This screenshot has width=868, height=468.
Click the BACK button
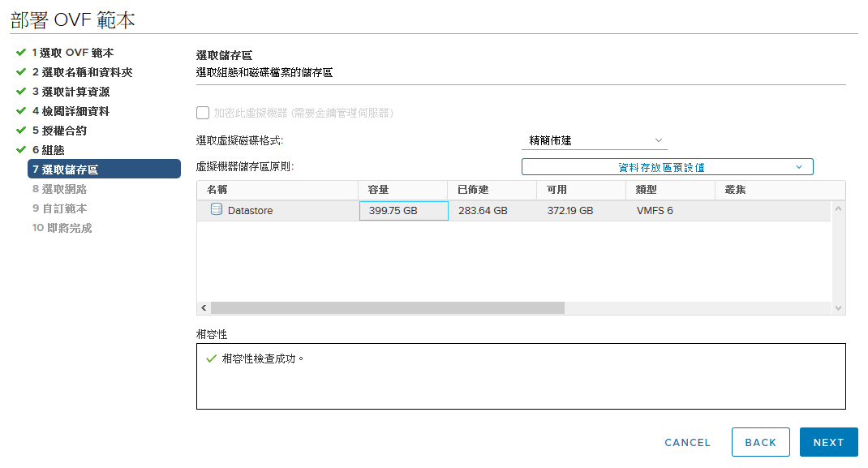[761, 442]
